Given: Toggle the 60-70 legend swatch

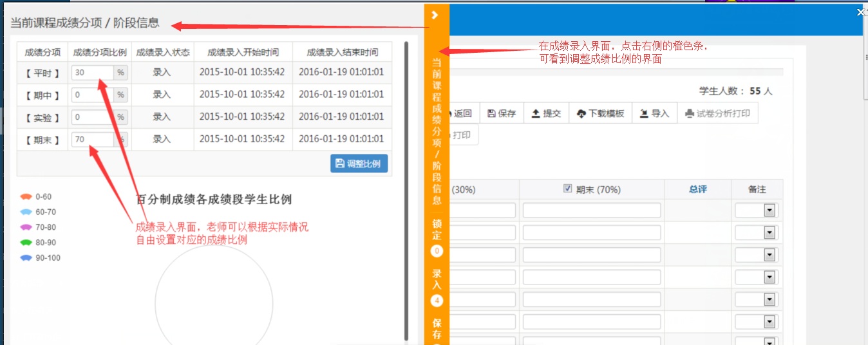Looking at the screenshot, I should coord(26,212).
